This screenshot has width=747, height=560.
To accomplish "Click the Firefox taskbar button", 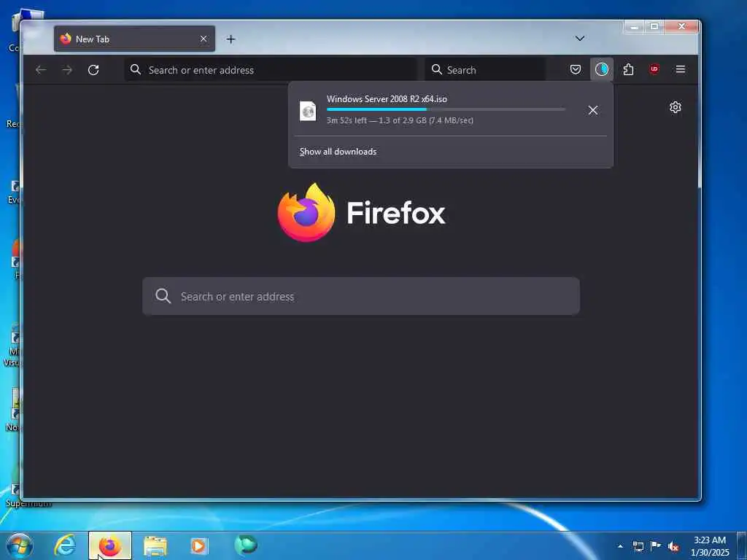I will point(110,545).
